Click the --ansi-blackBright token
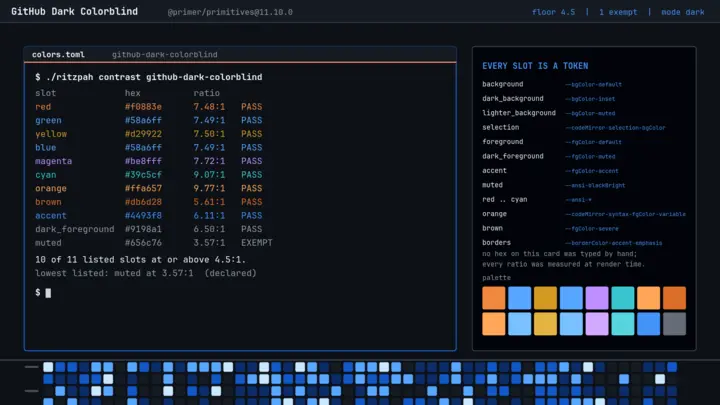The image size is (720, 405). tap(595, 186)
